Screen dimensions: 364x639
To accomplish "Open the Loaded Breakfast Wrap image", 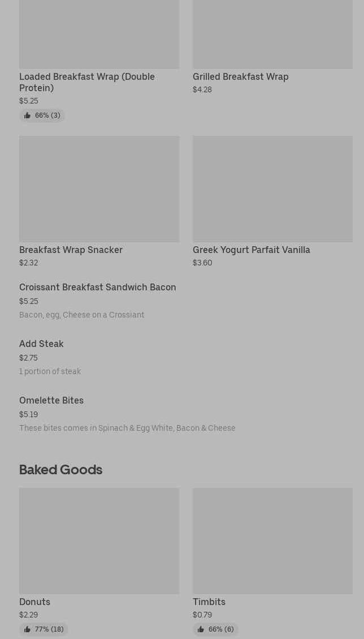I will tap(99, 34).
